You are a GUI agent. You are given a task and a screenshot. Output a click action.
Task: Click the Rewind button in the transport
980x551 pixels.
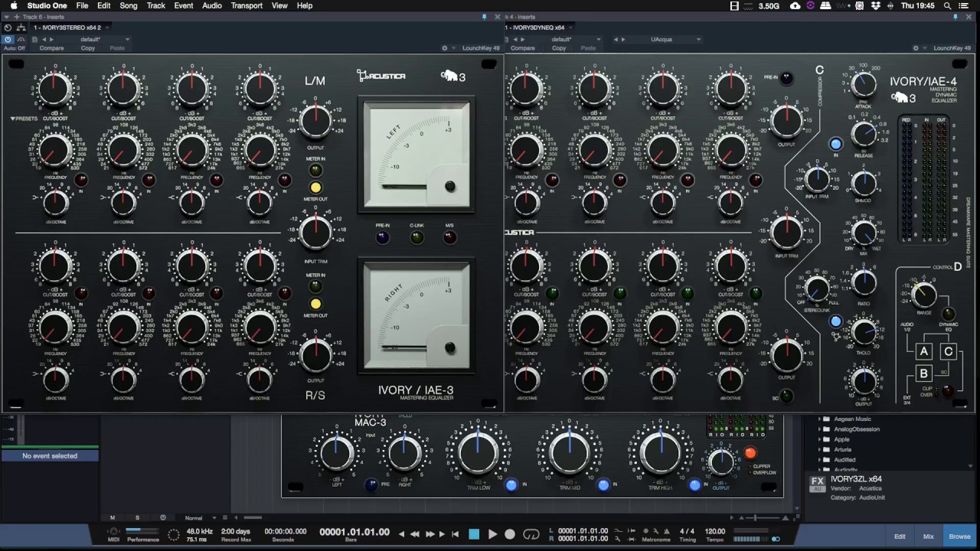[x=415, y=534]
